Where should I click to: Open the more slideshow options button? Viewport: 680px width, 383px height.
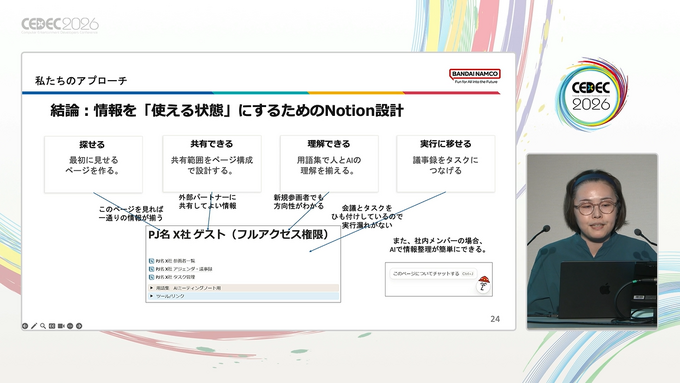(x=70, y=326)
